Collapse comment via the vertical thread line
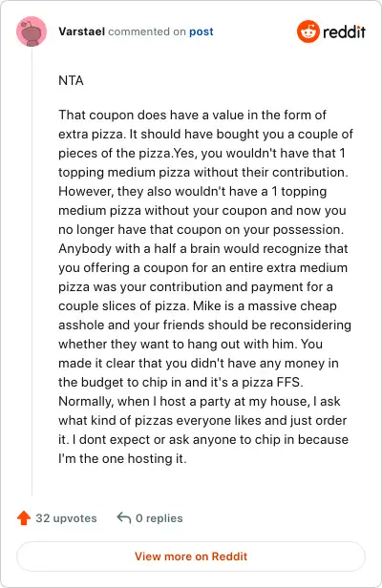This screenshot has width=382, height=588. pyautogui.click(x=32, y=270)
